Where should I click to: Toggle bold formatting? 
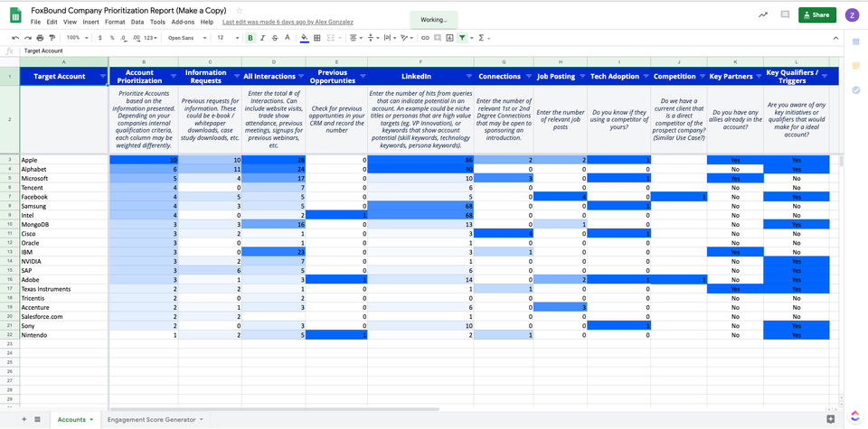(x=250, y=38)
